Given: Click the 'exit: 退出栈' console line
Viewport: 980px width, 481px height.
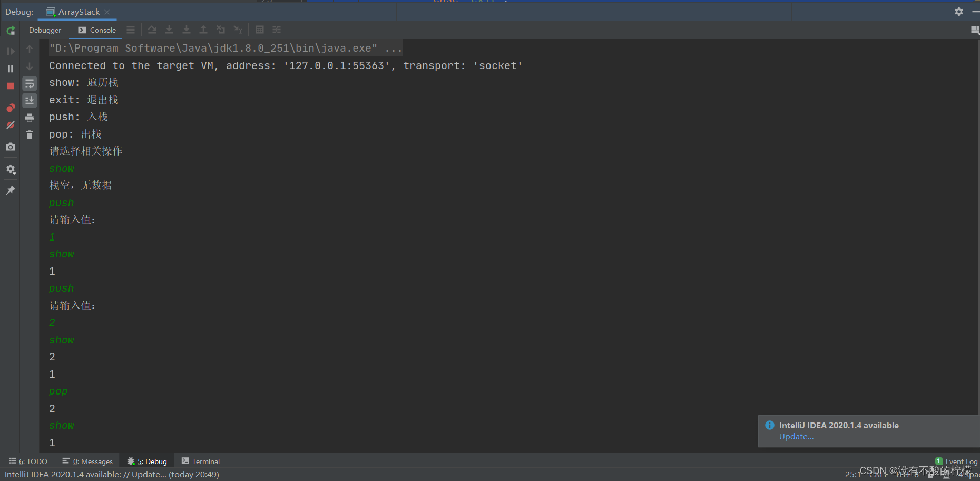Looking at the screenshot, I should (x=84, y=100).
